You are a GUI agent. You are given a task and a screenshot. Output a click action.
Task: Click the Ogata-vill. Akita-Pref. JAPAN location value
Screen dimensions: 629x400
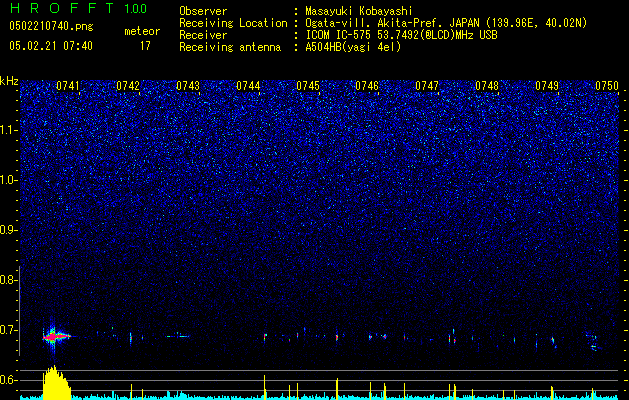[x=446, y=23]
